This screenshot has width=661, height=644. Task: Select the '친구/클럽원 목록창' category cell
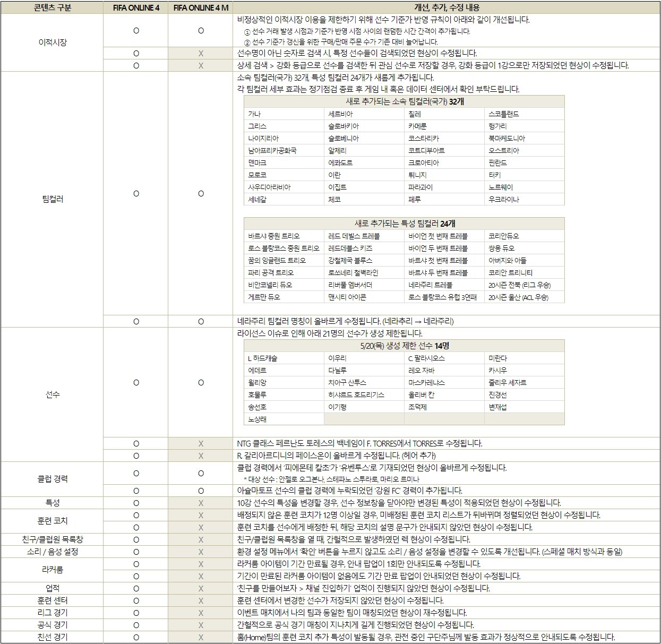tap(53, 539)
